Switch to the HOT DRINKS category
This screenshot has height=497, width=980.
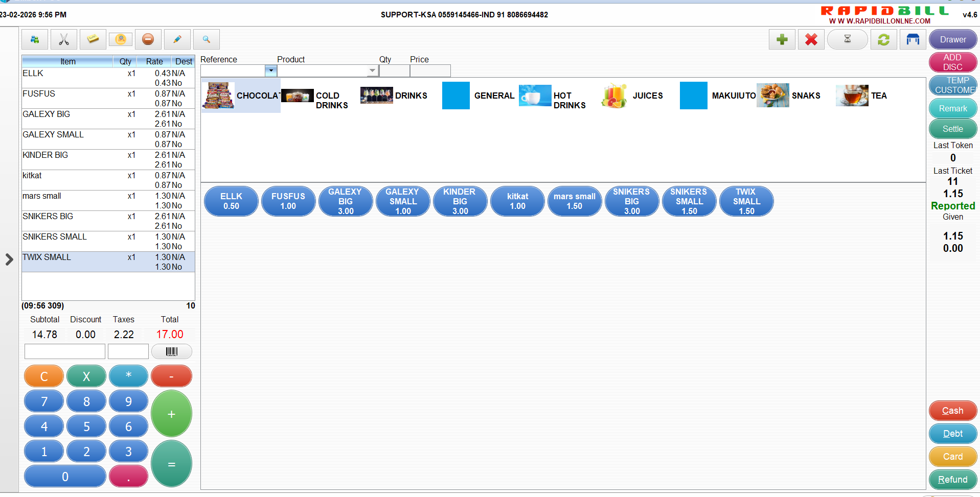[552, 96]
